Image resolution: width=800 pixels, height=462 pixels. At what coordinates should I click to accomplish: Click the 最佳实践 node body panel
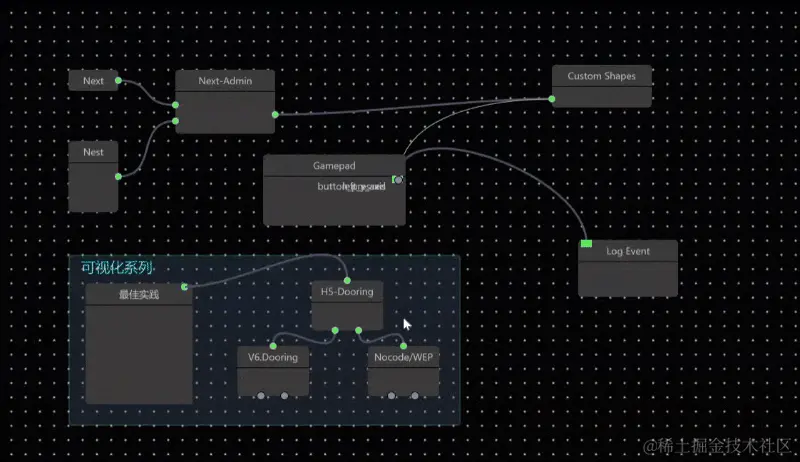coord(139,354)
